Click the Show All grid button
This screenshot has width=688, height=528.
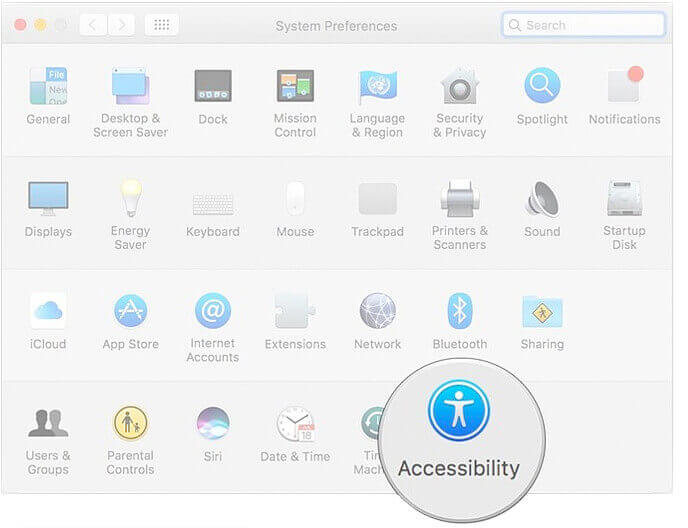pyautogui.click(x=162, y=25)
